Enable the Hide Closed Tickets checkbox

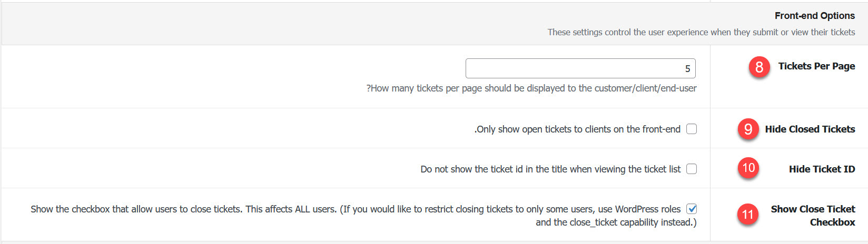point(692,129)
